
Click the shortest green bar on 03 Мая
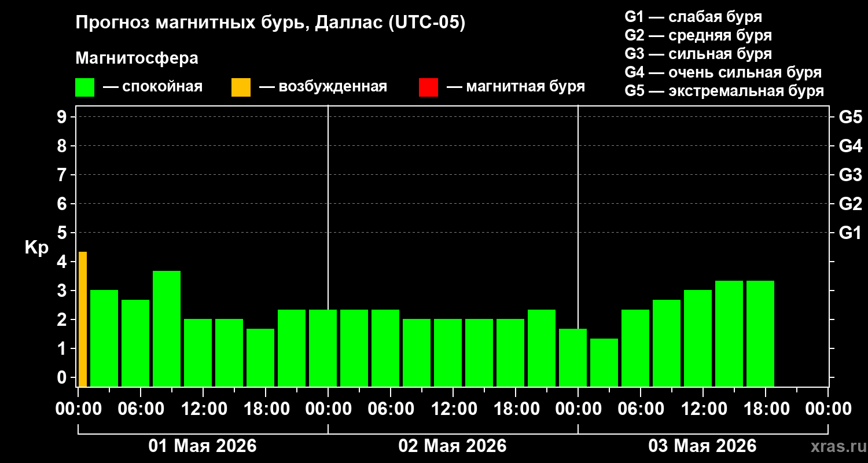pos(604,362)
